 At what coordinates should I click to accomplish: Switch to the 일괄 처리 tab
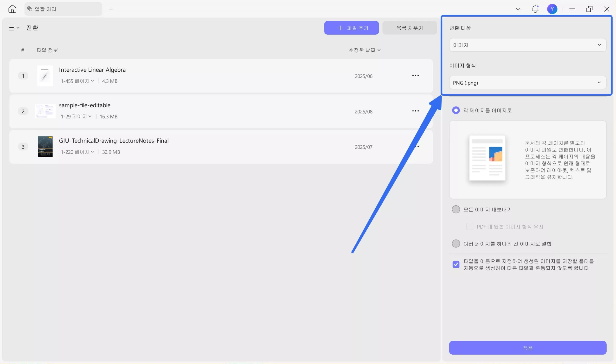63,9
